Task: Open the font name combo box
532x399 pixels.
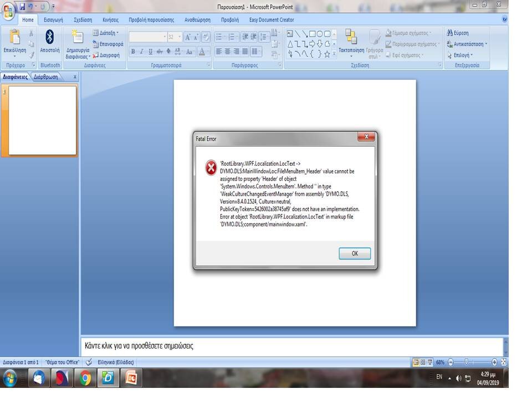Action: coord(148,37)
